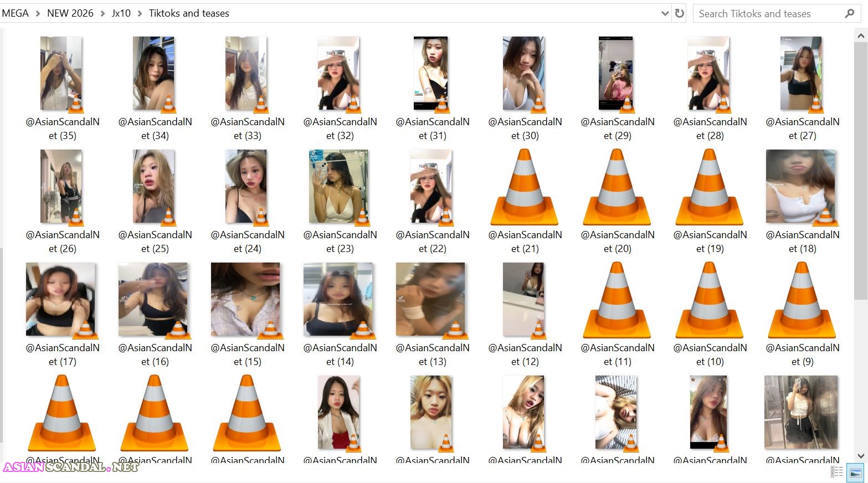The width and height of the screenshot is (868, 483).
Task: Click the scrollbar down arrow
Action: click(x=861, y=456)
